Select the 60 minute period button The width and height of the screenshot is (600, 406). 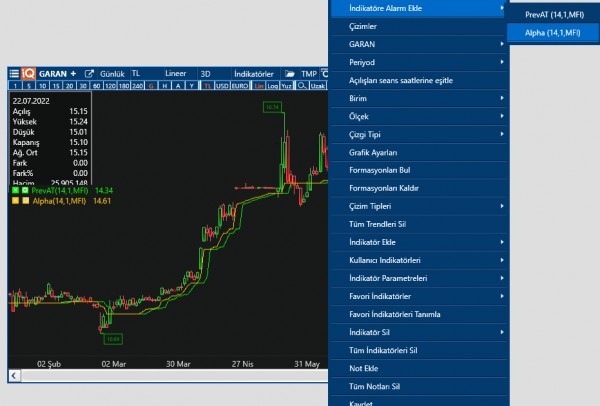(96, 86)
